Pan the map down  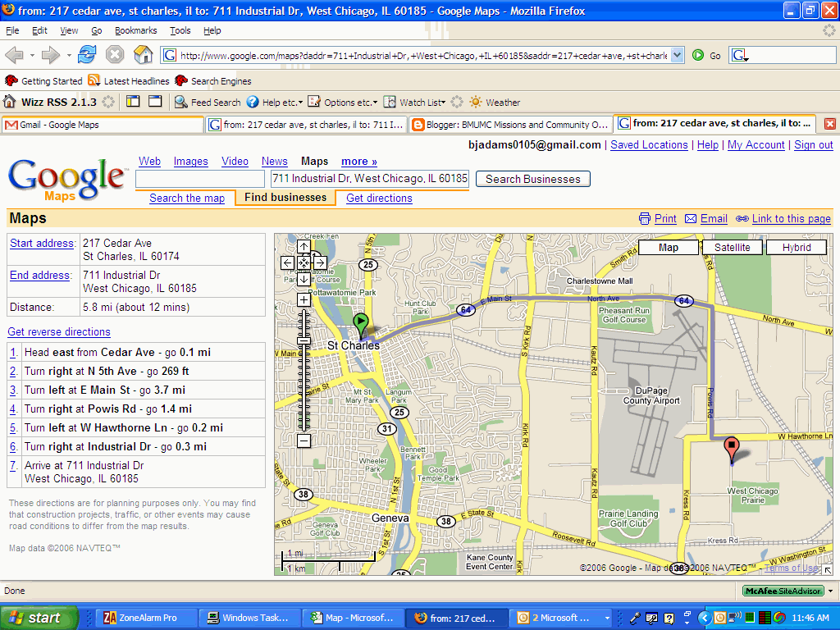(304, 279)
